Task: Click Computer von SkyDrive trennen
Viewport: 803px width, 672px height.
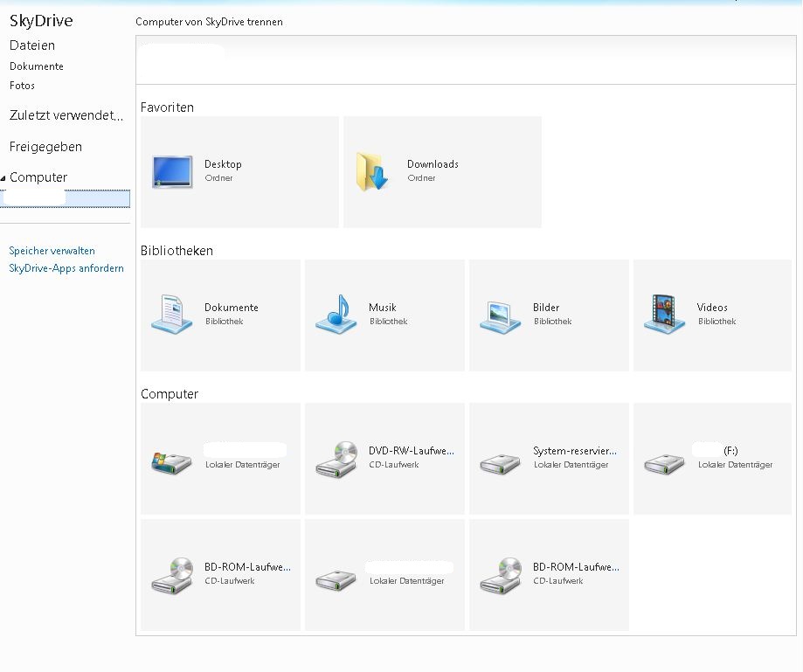Action: 209,22
